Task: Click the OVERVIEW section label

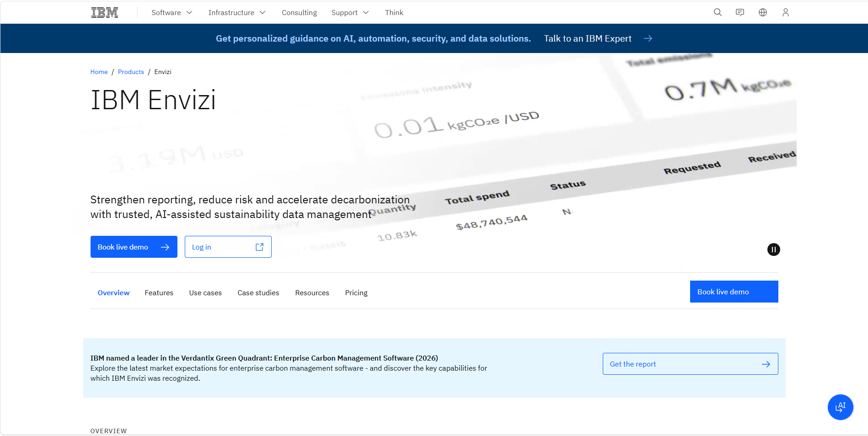Action: point(108,431)
